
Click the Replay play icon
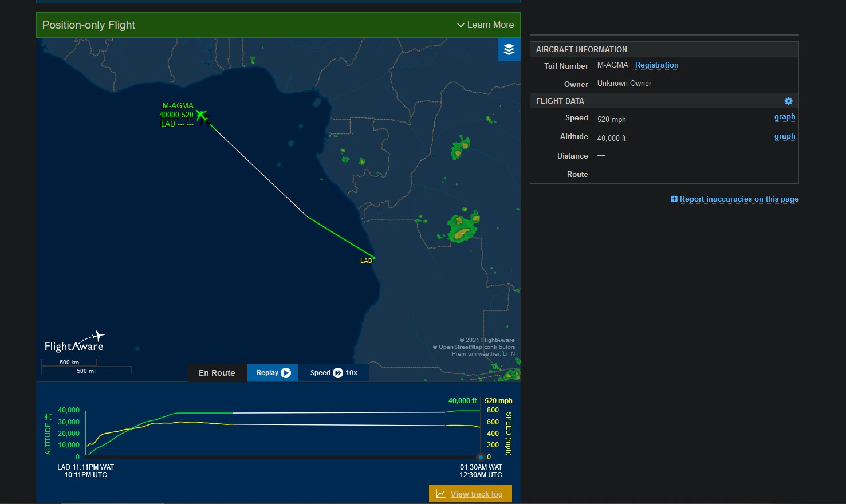point(286,373)
